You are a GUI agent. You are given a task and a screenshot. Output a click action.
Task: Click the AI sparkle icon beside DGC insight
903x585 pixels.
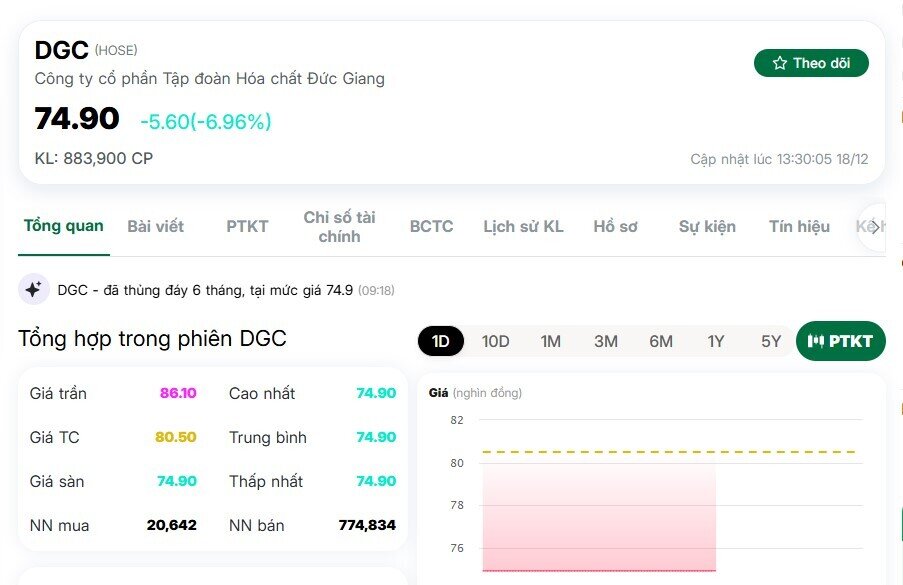(x=33, y=289)
